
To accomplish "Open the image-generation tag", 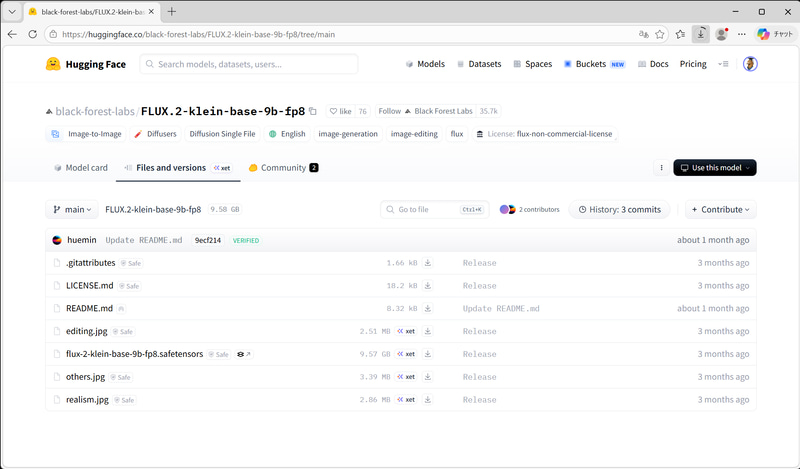I will click(x=348, y=134).
